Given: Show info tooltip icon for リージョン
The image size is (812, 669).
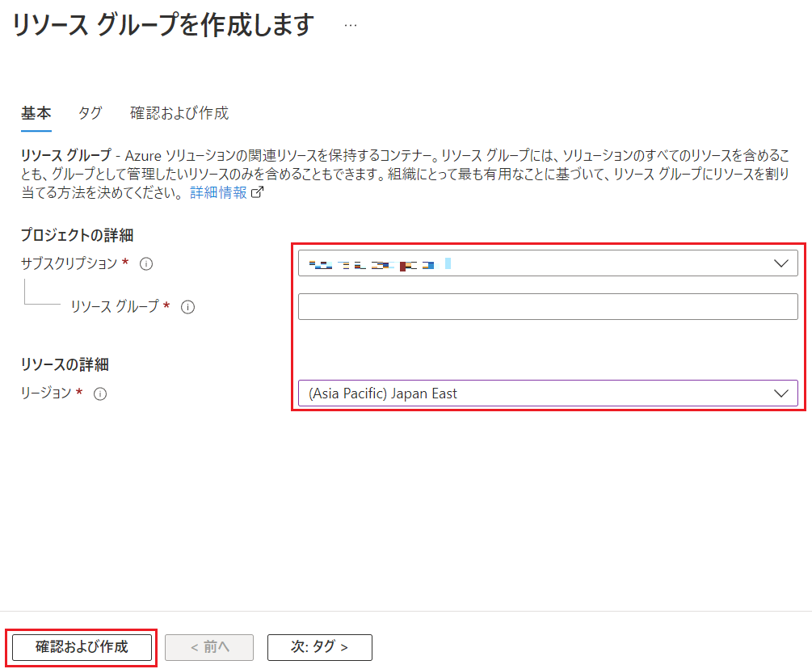Looking at the screenshot, I should [100, 394].
